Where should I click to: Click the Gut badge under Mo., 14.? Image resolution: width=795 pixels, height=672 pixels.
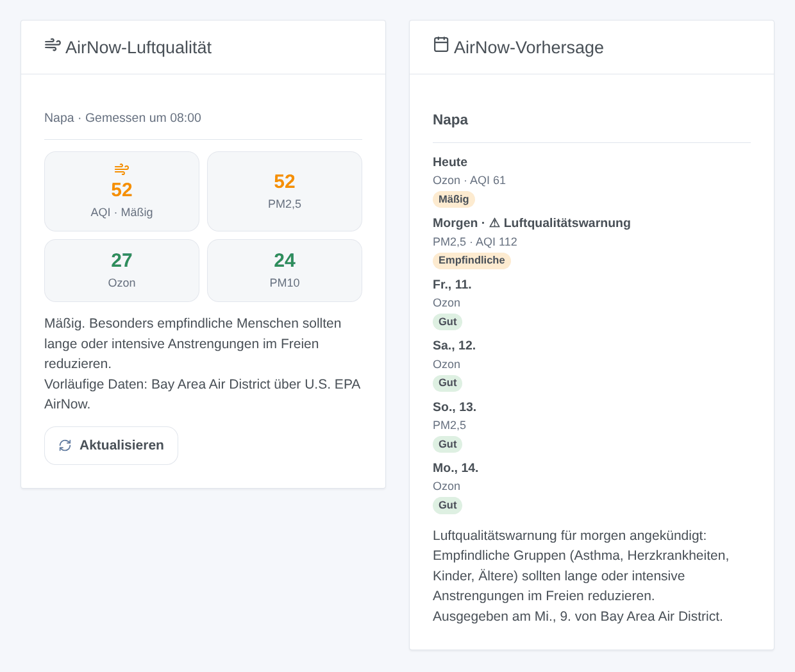click(448, 505)
